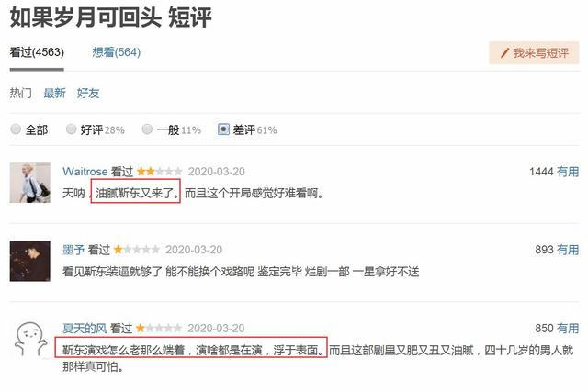Open the Waitrose username link

(x=85, y=172)
